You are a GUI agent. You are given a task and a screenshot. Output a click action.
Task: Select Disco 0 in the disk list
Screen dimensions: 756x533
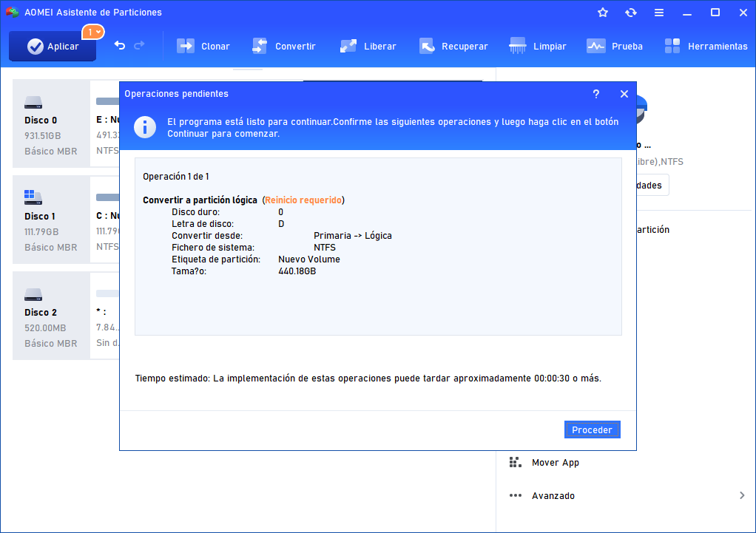click(x=51, y=123)
